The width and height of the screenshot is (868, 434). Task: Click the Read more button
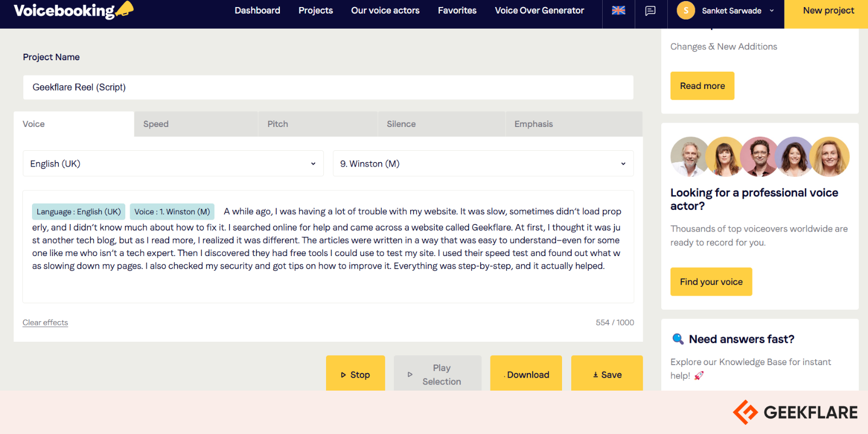coord(703,86)
